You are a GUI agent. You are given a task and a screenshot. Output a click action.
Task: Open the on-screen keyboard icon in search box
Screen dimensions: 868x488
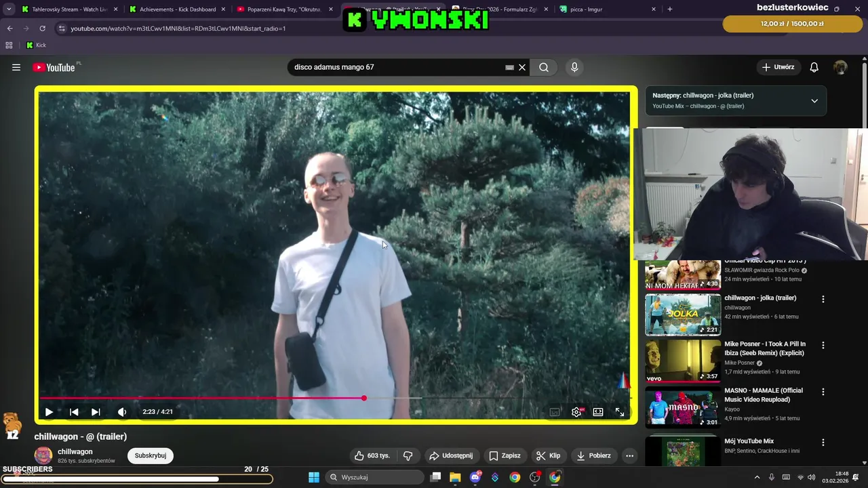[x=509, y=67]
